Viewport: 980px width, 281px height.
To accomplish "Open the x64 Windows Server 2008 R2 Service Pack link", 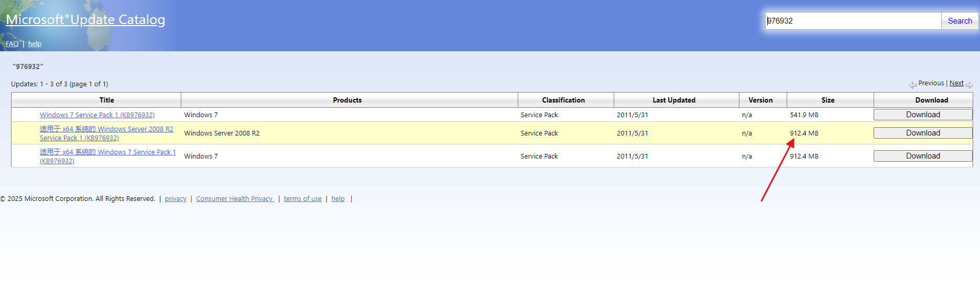I will tap(106, 133).
